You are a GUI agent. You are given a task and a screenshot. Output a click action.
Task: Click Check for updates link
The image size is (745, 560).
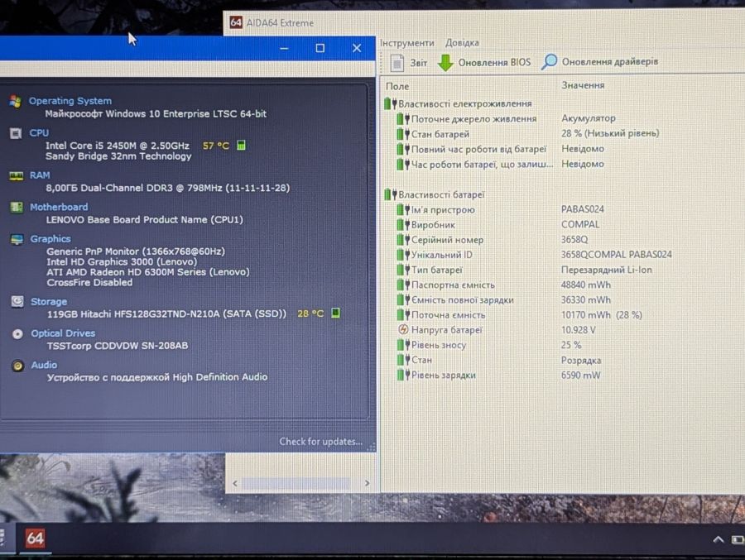click(320, 442)
